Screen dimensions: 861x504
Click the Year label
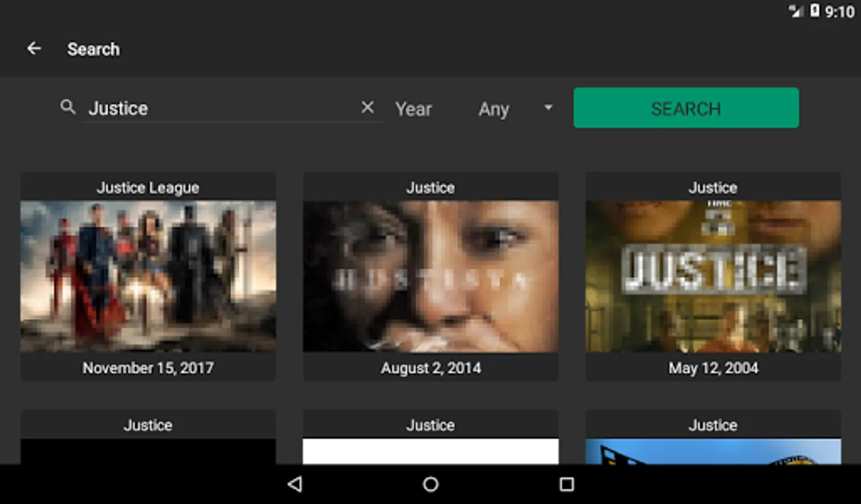pyautogui.click(x=414, y=109)
